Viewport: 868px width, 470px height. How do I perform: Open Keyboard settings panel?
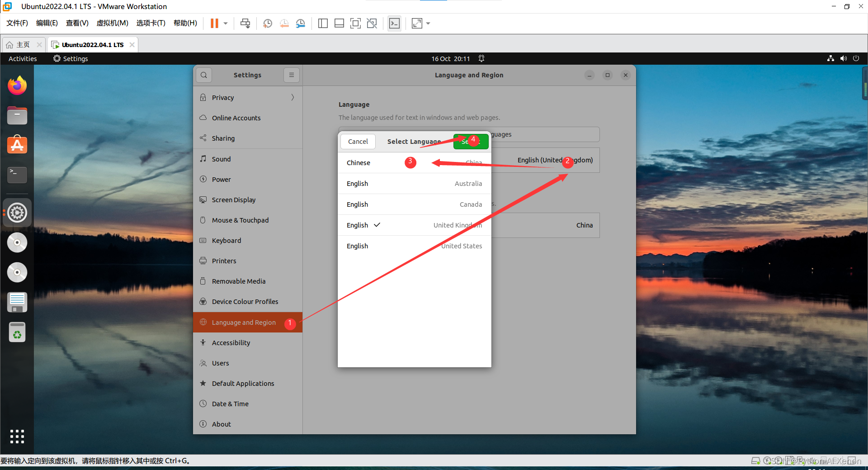248,241
